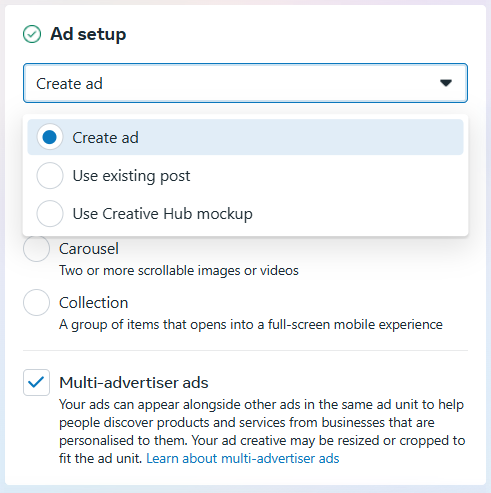This screenshot has width=491, height=493.
Task: Click the green checkmark icon beside Ad setup
Action: [32, 34]
